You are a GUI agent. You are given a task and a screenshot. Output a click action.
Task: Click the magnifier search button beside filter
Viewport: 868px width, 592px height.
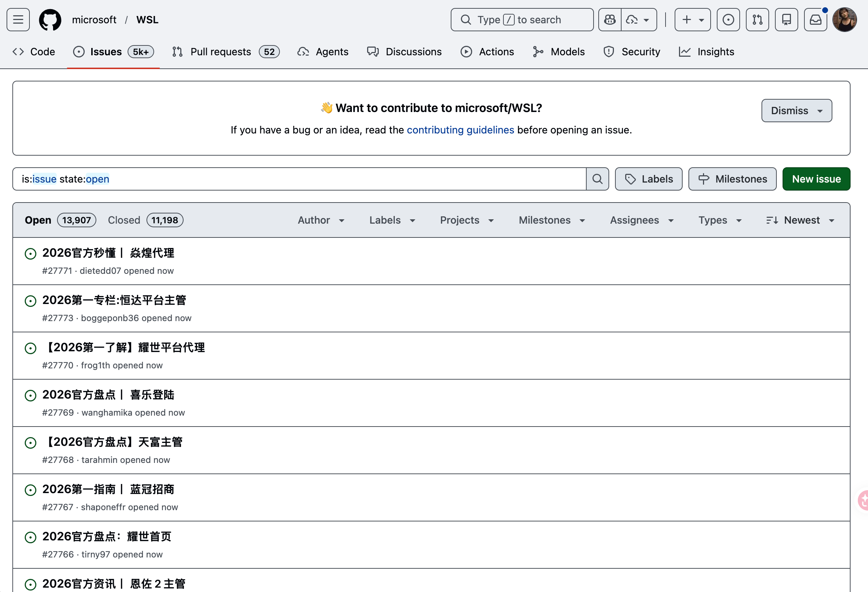click(x=597, y=179)
